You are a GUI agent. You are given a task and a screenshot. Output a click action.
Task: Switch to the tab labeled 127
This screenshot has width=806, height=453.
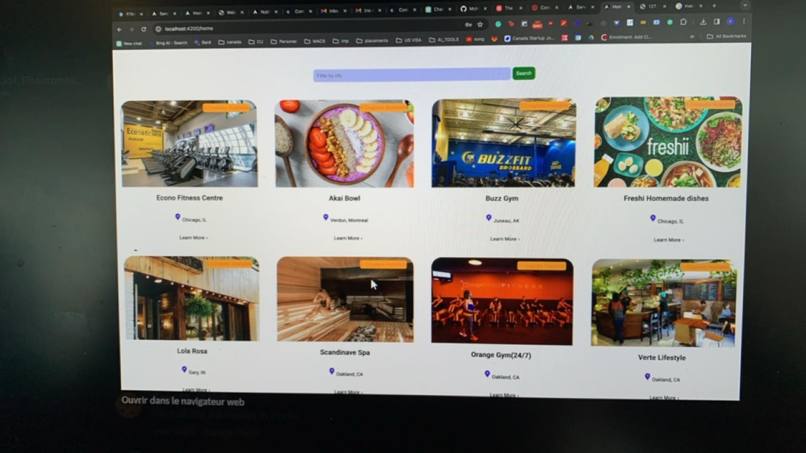click(x=652, y=7)
